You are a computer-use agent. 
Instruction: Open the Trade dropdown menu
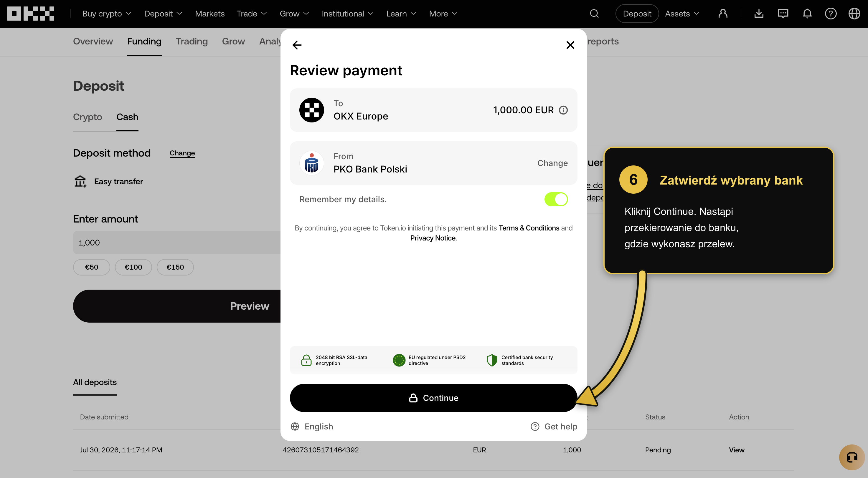coord(251,14)
